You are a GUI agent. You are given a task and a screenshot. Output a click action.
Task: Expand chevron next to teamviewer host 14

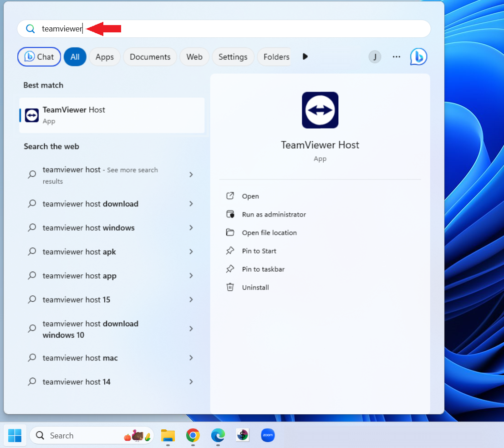[191, 382]
